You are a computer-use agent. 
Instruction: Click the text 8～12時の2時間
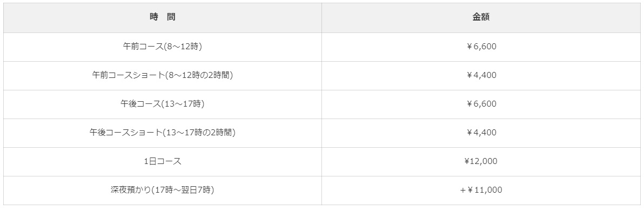click(199, 75)
